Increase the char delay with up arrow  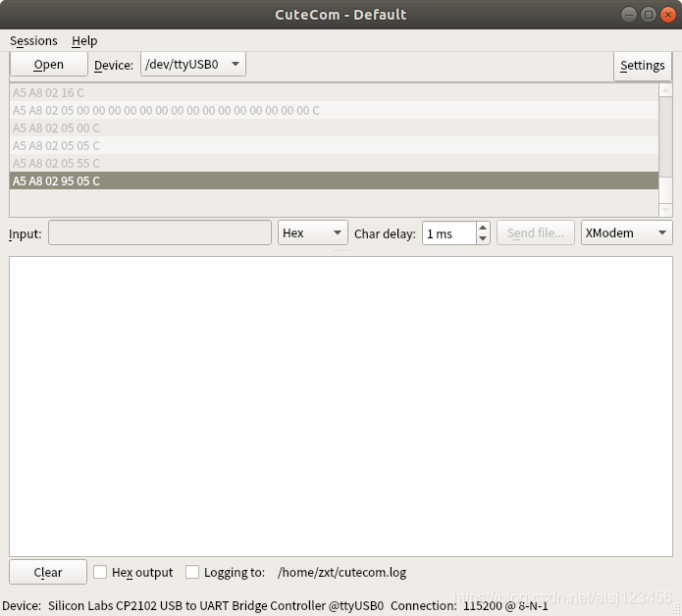483,228
